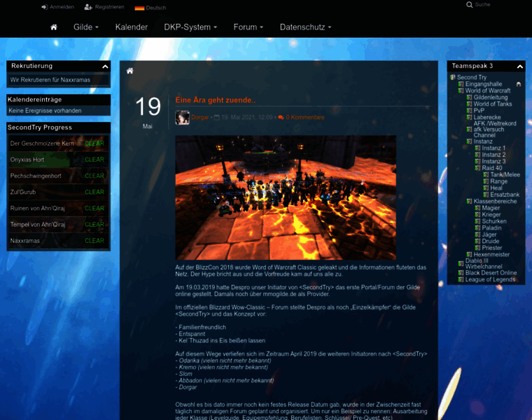Click the Laberecke channel icon
Screen dimensions: 532x420
(x=469, y=118)
